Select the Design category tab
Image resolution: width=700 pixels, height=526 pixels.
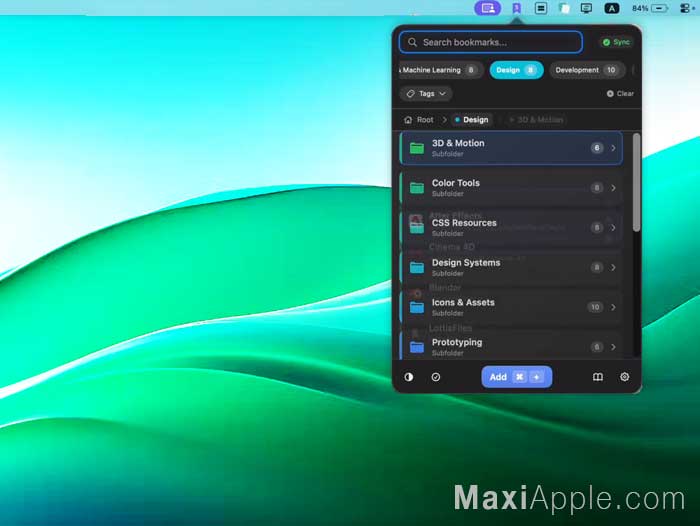click(516, 70)
